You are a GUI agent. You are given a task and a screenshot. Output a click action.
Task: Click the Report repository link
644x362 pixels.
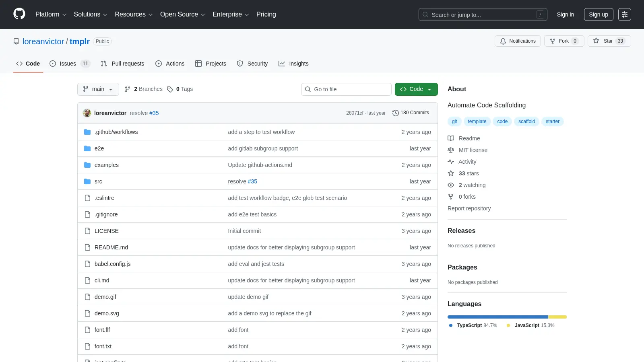pyautogui.click(x=469, y=208)
